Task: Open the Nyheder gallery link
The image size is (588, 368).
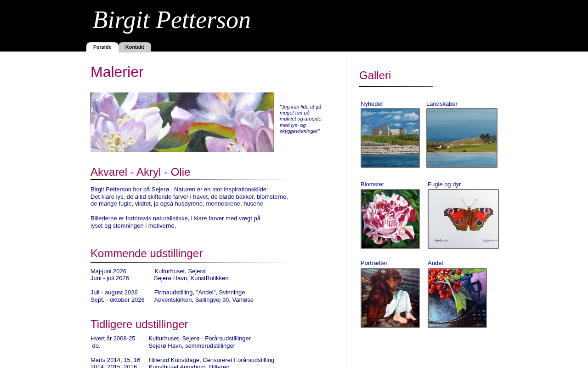Action: pyautogui.click(x=372, y=104)
